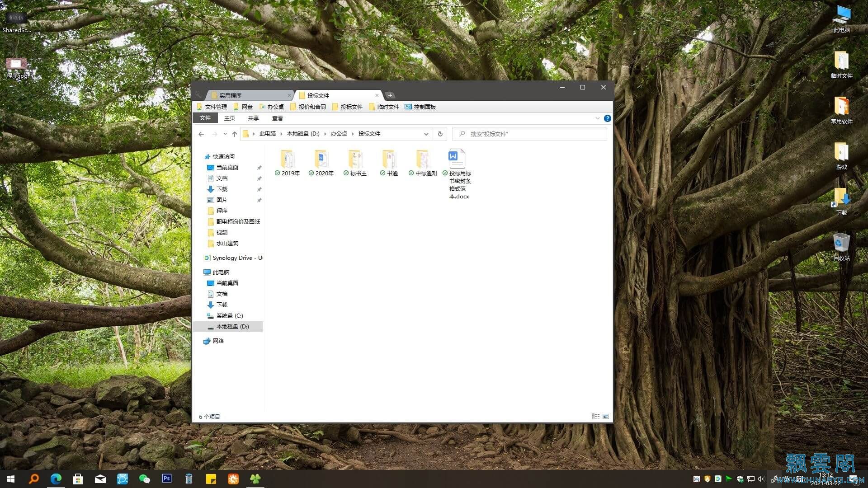Open 回收站 recycle bin on desktop
This screenshot has height=488, width=868.
pyautogui.click(x=841, y=247)
